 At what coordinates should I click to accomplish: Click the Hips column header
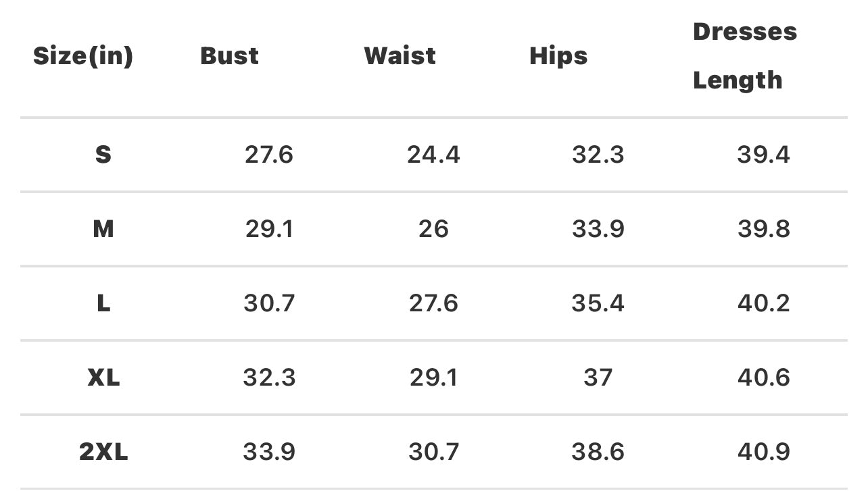point(558,56)
